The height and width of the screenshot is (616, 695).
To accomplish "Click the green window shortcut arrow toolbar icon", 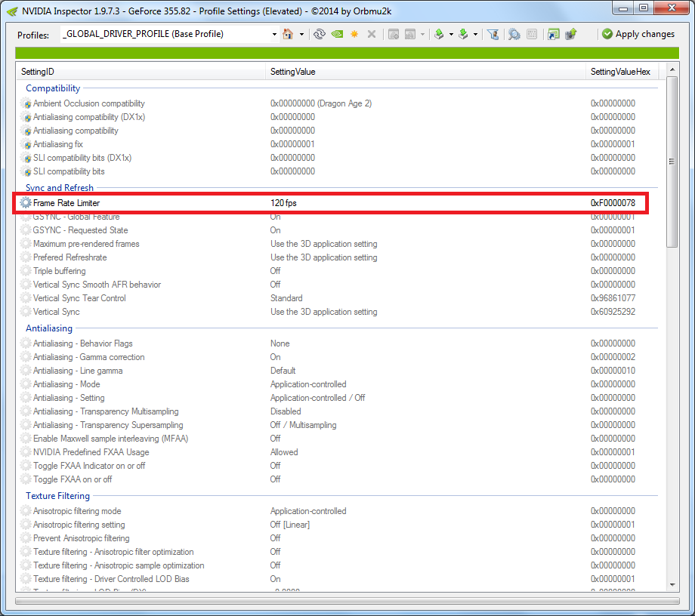I will (553, 34).
